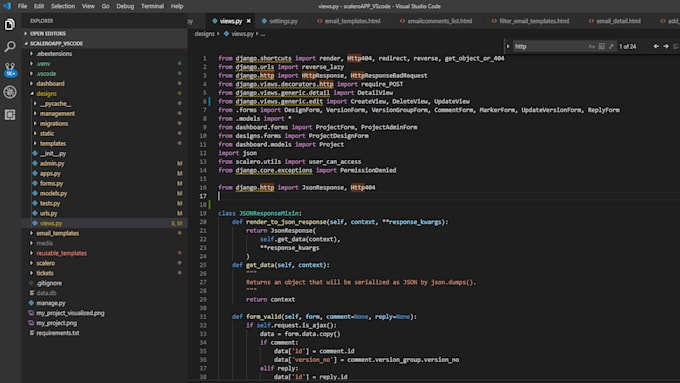Screen dimensions: 680x383
Task: Expand replace mode arrow in find widget
Action: click(x=508, y=46)
